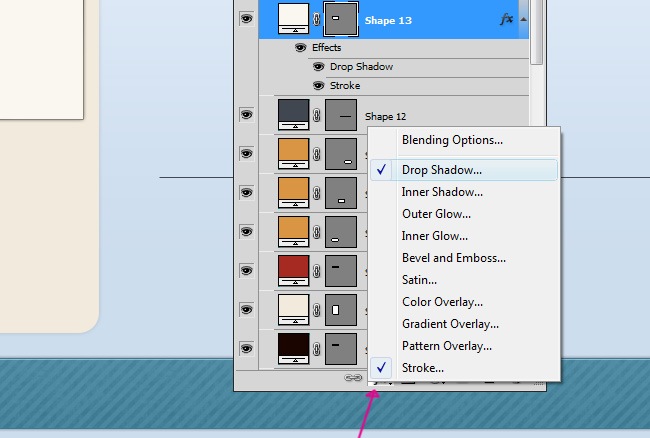
Task: Click chain link icon on middle orange layer
Action: pyautogui.click(x=317, y=193)
